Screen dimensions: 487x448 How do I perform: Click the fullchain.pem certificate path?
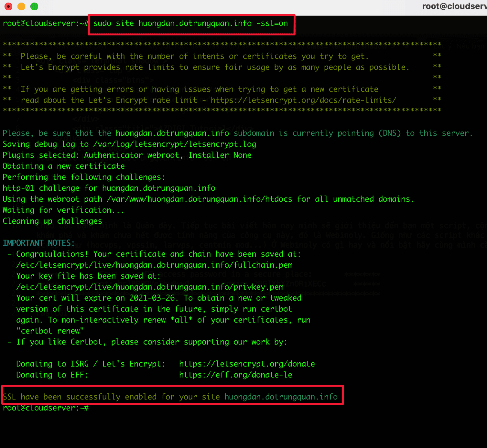[154, 265]
